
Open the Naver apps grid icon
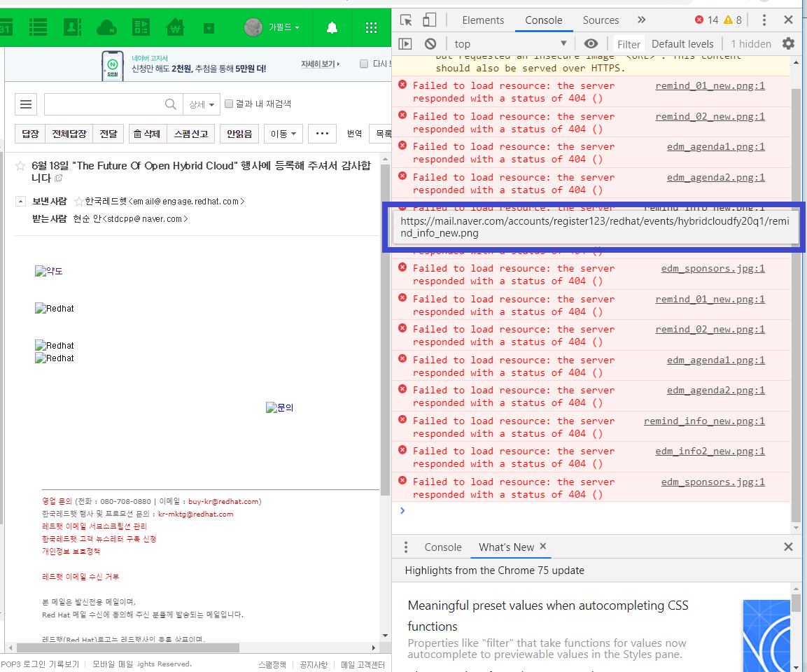point(371,28)
